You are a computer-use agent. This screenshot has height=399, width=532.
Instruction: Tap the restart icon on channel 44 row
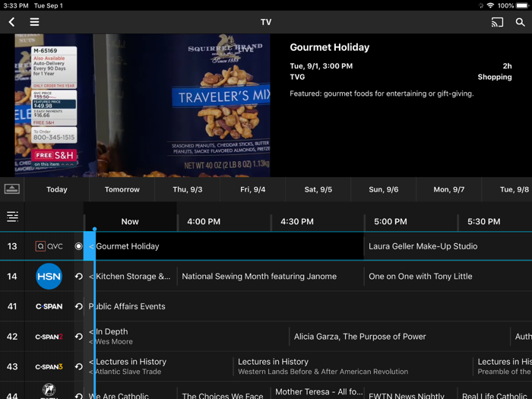point(79,396)
